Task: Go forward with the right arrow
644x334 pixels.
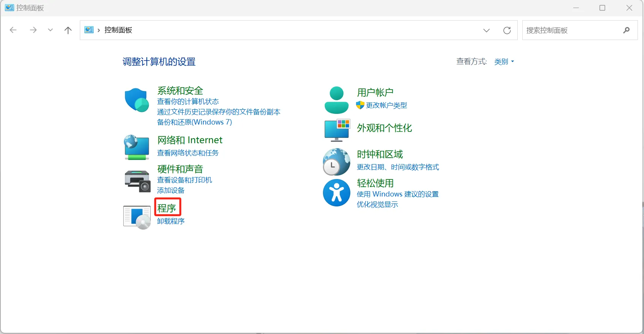Action: [x=33, y=30]
